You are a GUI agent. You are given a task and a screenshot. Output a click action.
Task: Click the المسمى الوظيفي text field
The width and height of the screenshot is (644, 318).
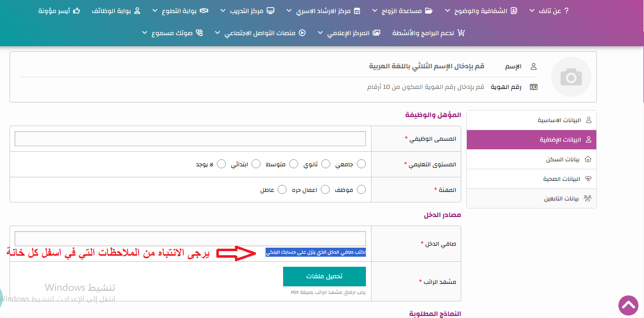pos(190,139)
